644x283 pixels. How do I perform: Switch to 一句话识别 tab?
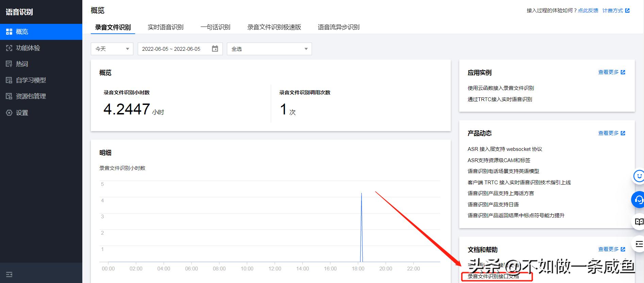[215, 27]
